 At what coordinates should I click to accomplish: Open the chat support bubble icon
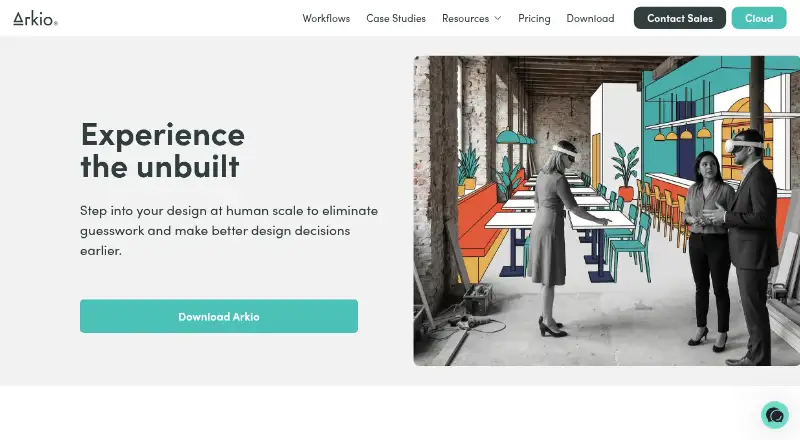coord(774,415)
